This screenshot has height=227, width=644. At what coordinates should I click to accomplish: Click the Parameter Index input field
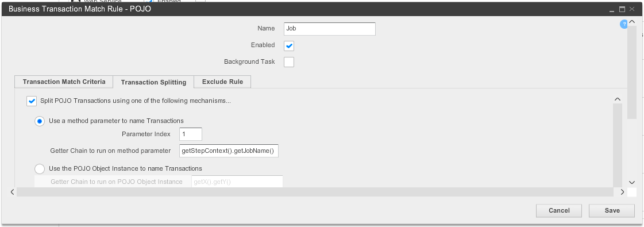coord(191,134)
